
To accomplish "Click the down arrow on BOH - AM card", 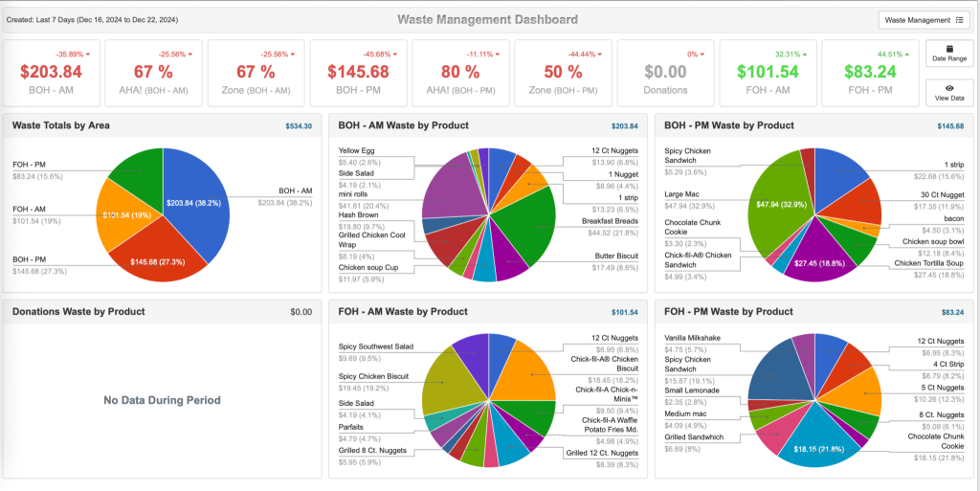I will (x=87, y=55).
